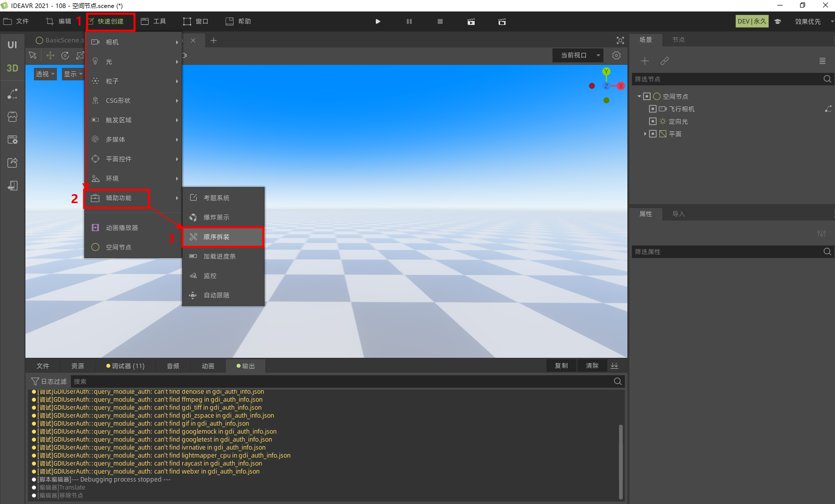Select 动画播放器 menu entry
This screenshot has height=504, width=835.
point(133,228)
